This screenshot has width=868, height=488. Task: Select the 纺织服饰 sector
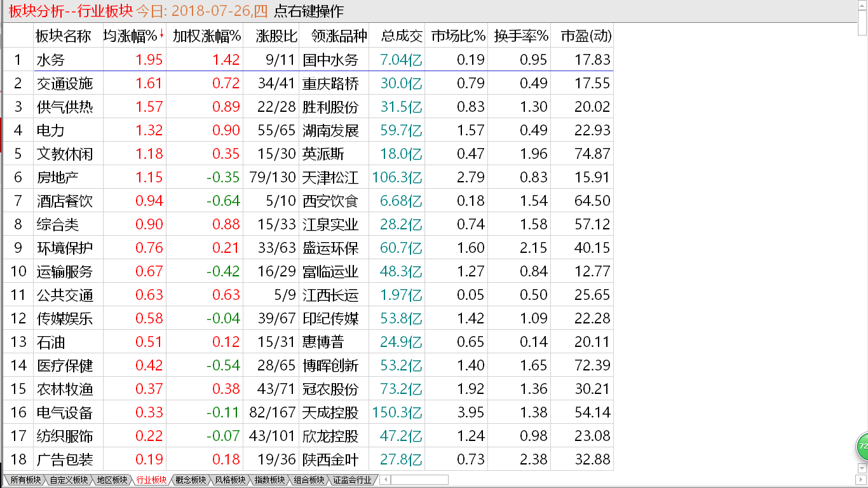[65, 436]
